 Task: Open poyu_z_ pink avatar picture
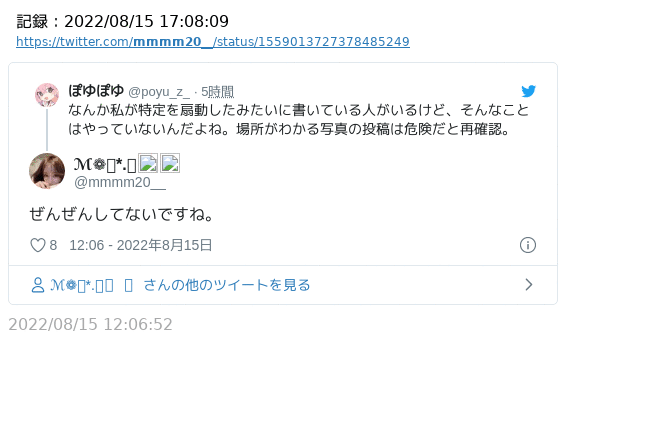coord(47,95)
